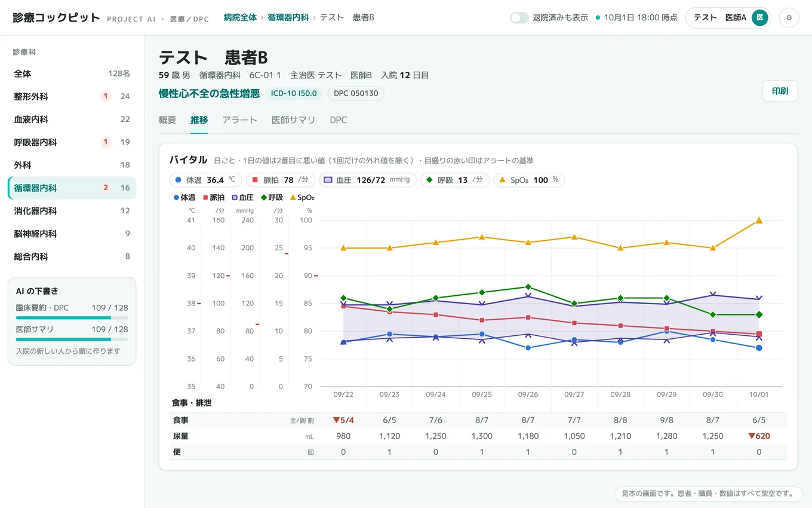Toggle 退院済みも表示 switch
The height and width of the screenshot is (508, 812).
pyautogui.click(x=519, y=18)
